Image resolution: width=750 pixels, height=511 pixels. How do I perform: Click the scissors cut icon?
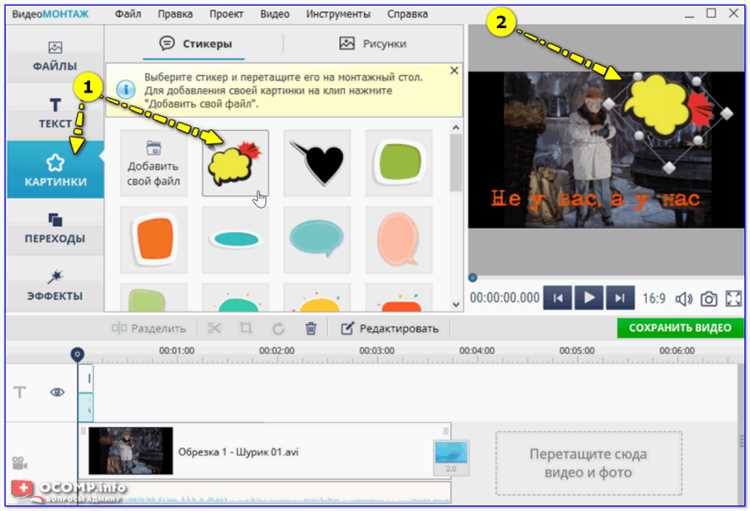(x=214, y=328)
